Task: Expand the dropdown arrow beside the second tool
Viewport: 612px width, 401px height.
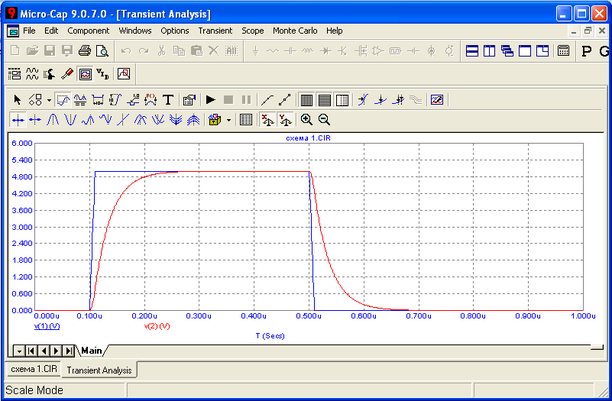Action: tap(47, 99)
